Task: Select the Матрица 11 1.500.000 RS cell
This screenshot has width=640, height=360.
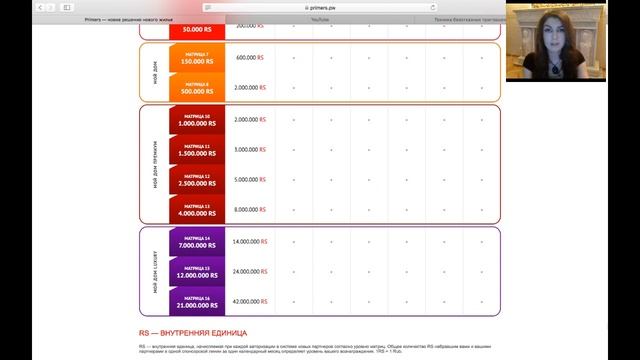Action: tap(197, 150)
